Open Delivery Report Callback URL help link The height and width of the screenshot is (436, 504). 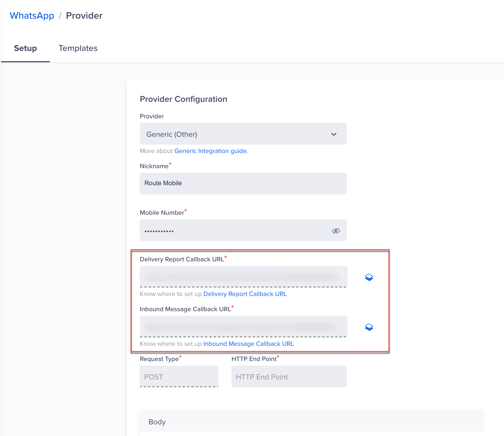(x=245, y=294)
